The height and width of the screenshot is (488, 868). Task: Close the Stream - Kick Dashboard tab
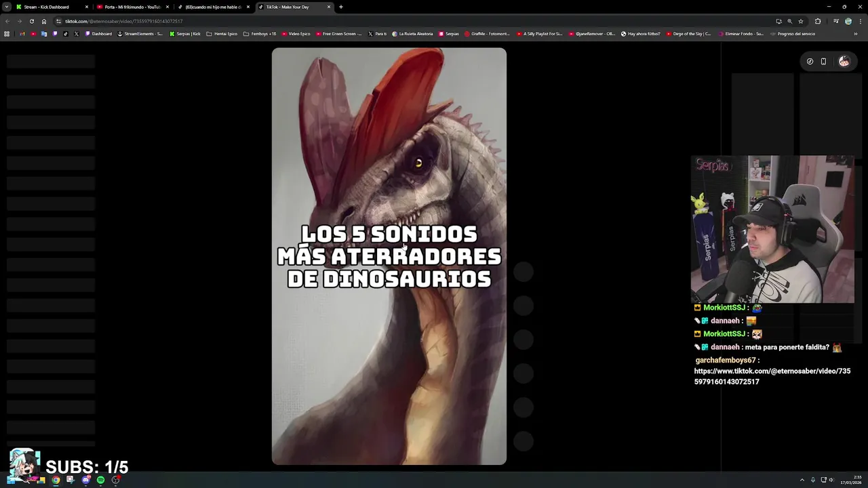point(87,7)
